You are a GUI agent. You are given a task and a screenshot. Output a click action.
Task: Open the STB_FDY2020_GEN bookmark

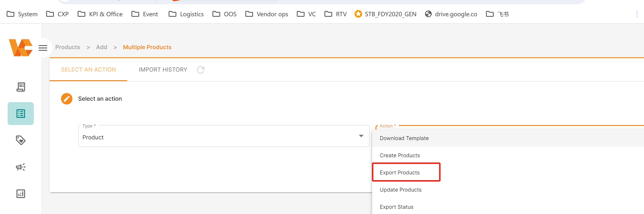385,14
